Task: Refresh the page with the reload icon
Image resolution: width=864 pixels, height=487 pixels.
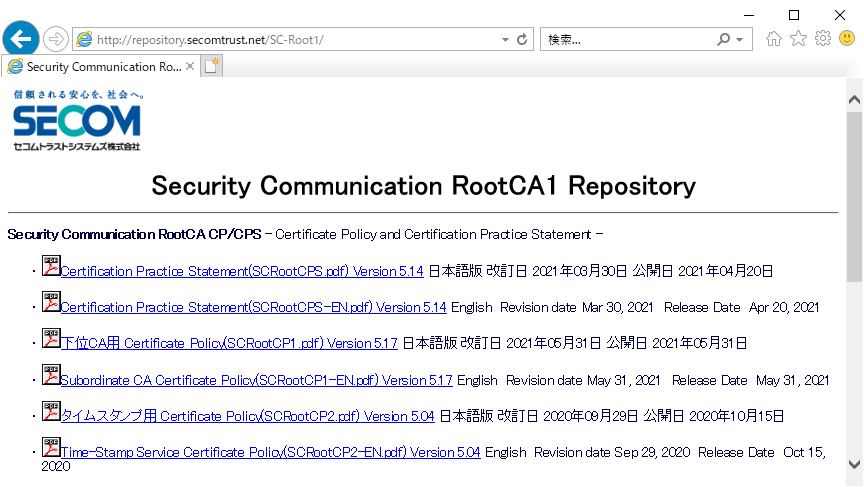Action: [x=522, y=40]
